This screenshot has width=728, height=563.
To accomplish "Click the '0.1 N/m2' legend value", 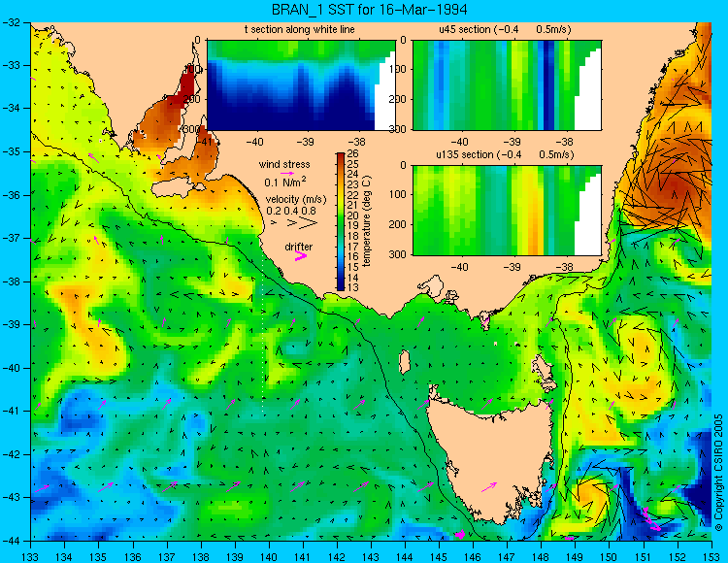I will click(285, 182).
